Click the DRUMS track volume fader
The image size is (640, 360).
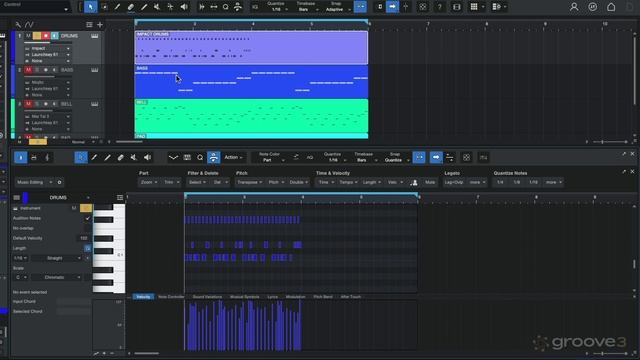[x=49, y=42]
